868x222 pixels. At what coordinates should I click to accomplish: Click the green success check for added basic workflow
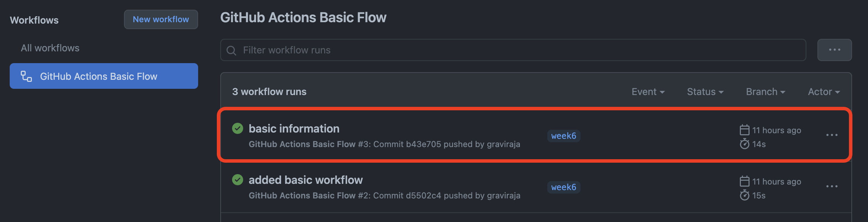coord(238,180)
